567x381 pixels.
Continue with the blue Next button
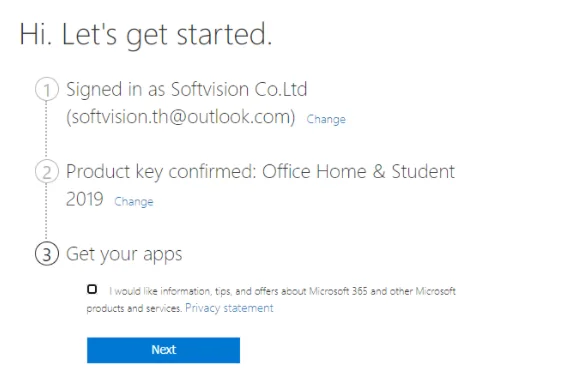coord(163,350)
